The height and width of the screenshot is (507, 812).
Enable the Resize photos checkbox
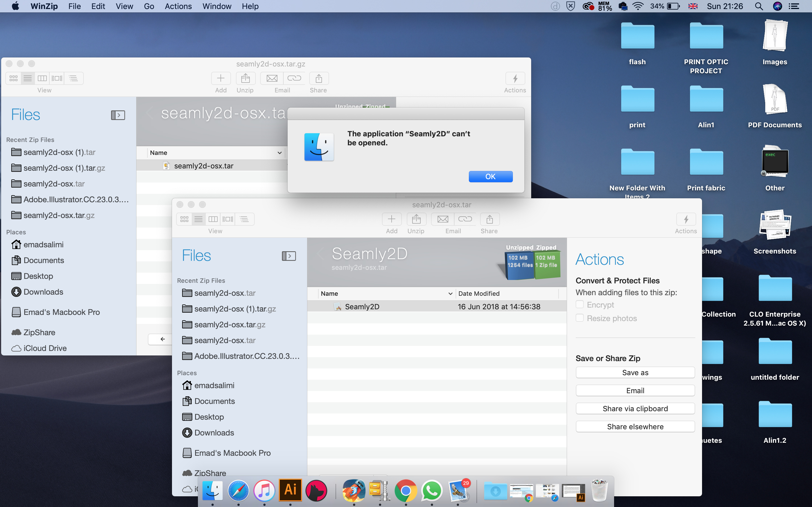click(x=579, y=318)
